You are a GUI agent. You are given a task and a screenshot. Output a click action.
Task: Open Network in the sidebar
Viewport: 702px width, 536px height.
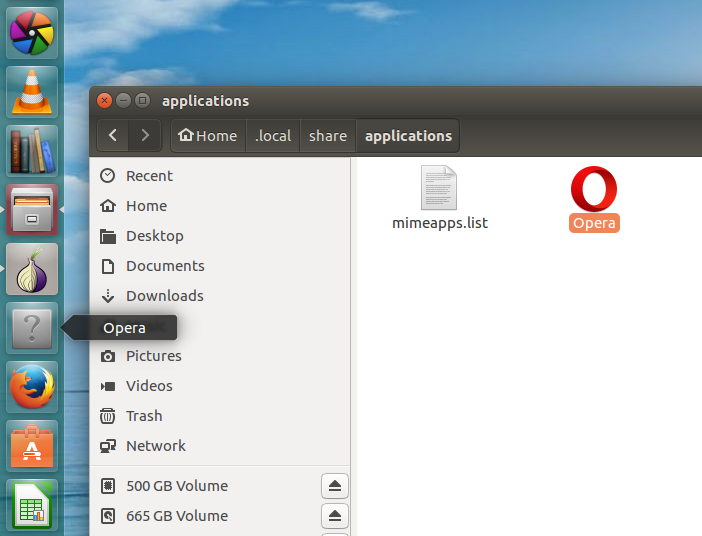[220, 446]
